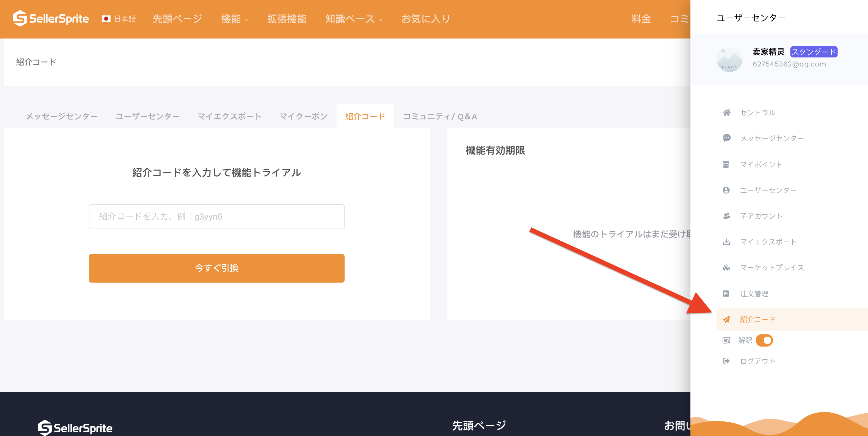Click 先頭ページ link in the footer
This screenshot has height=436, width=868.
point(479,425)
